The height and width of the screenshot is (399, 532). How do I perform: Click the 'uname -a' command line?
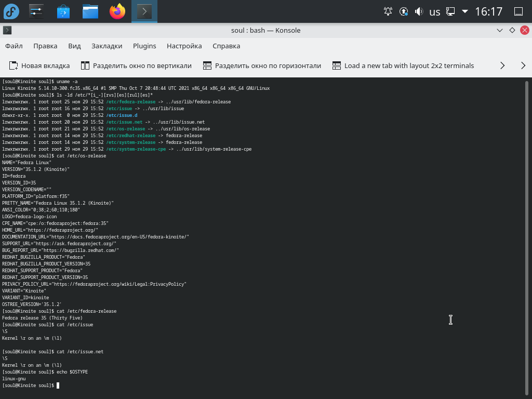pos(39,82)
